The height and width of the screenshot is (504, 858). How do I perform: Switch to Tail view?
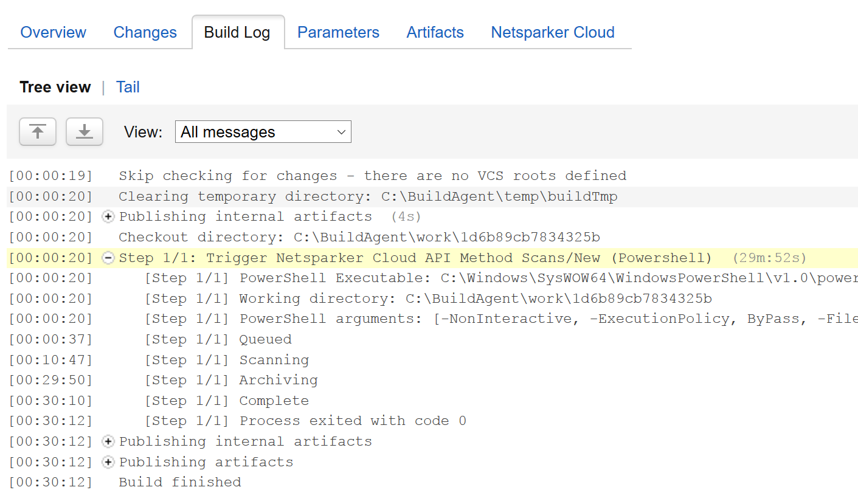(128, 87)
